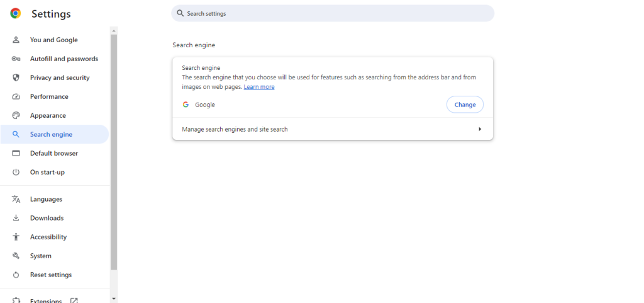Go to On start-up settings
Viewport: 644px width, 303px height.
[54, 172]
